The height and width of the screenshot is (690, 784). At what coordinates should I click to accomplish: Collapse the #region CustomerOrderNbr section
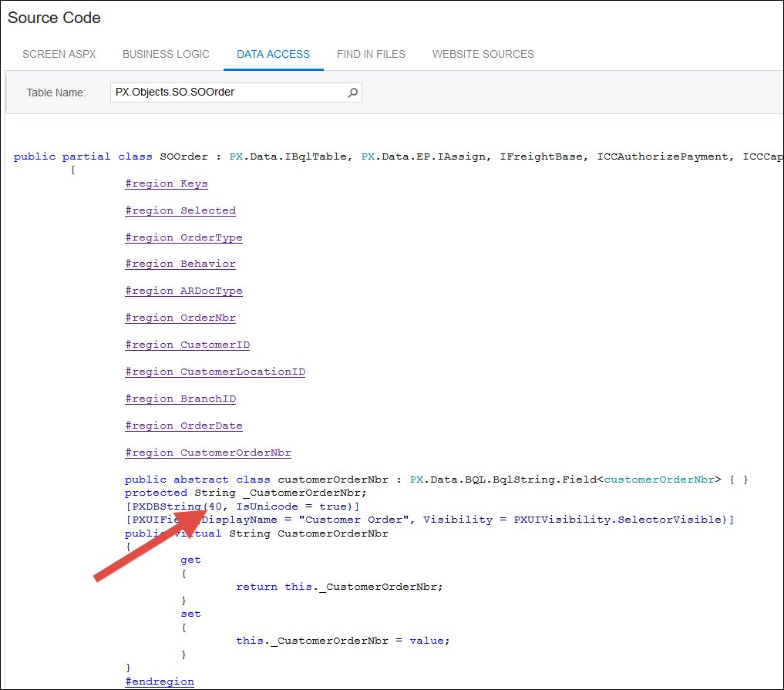(208, 453)
